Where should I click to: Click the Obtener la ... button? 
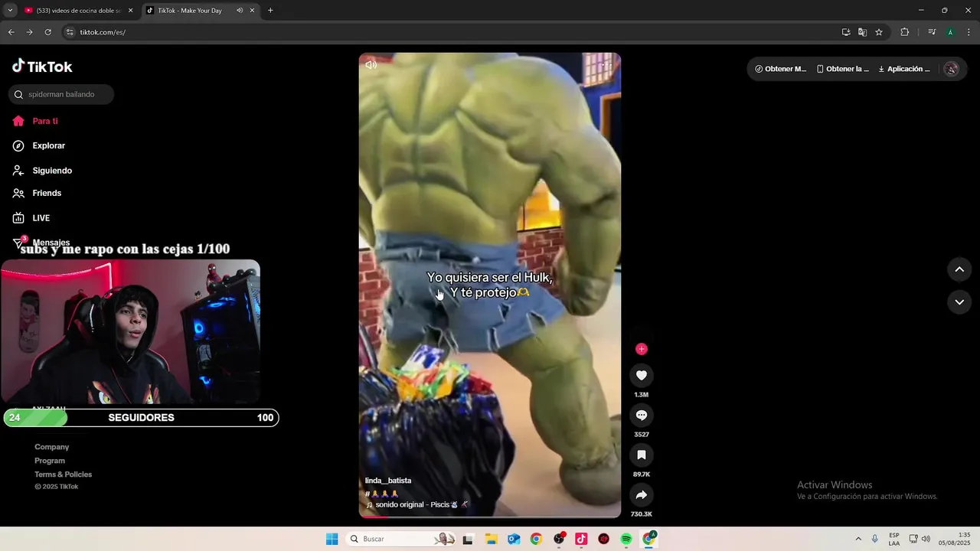pyautogui.click(x=843, y=69)
